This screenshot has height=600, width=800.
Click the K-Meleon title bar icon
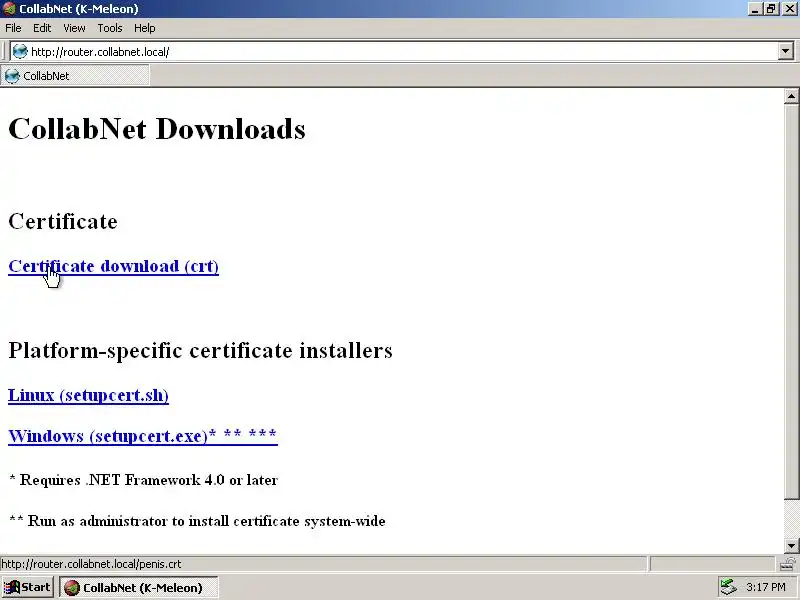pos(9,9)
